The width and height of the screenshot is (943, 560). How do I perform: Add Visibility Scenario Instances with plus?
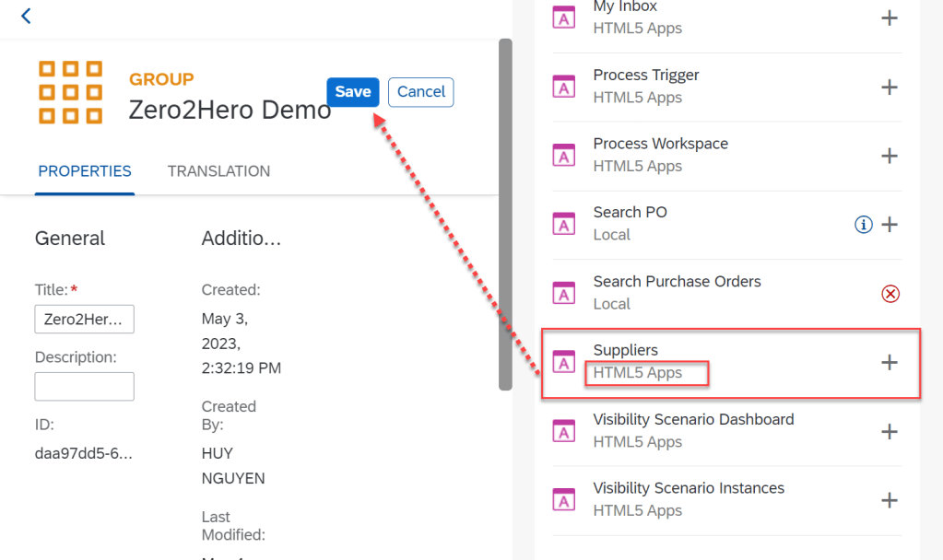[x=889, y=500]
